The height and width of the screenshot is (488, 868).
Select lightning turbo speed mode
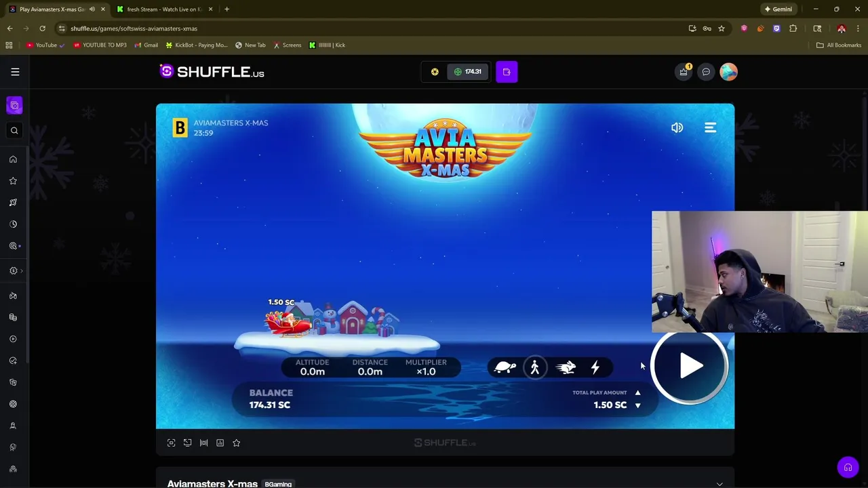coord(595,367)
